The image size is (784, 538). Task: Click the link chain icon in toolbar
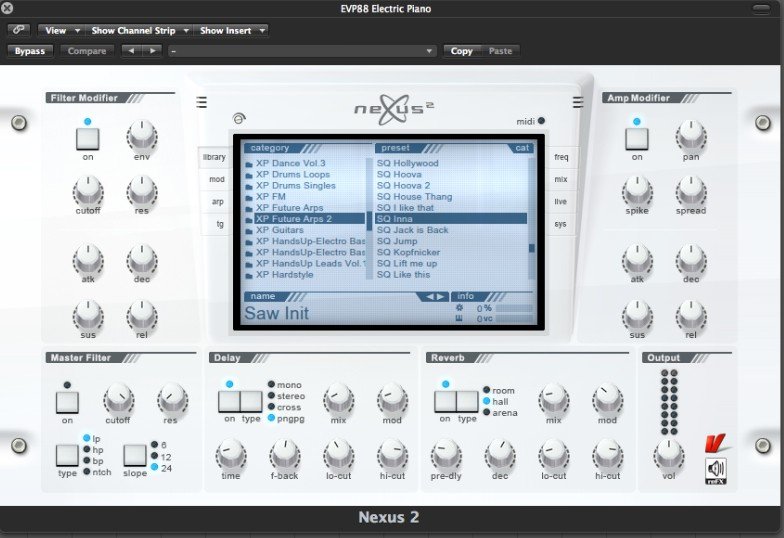(x=18, y=30)
